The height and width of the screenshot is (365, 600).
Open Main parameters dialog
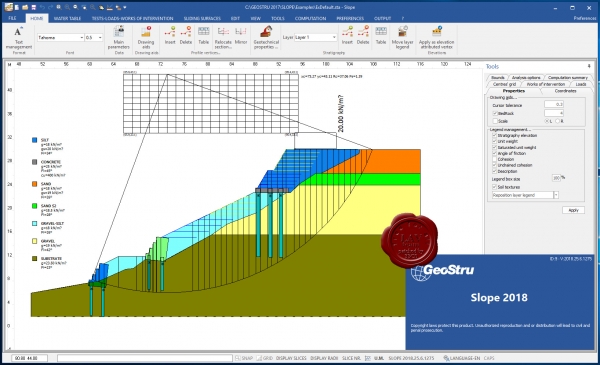pos(119,38)
